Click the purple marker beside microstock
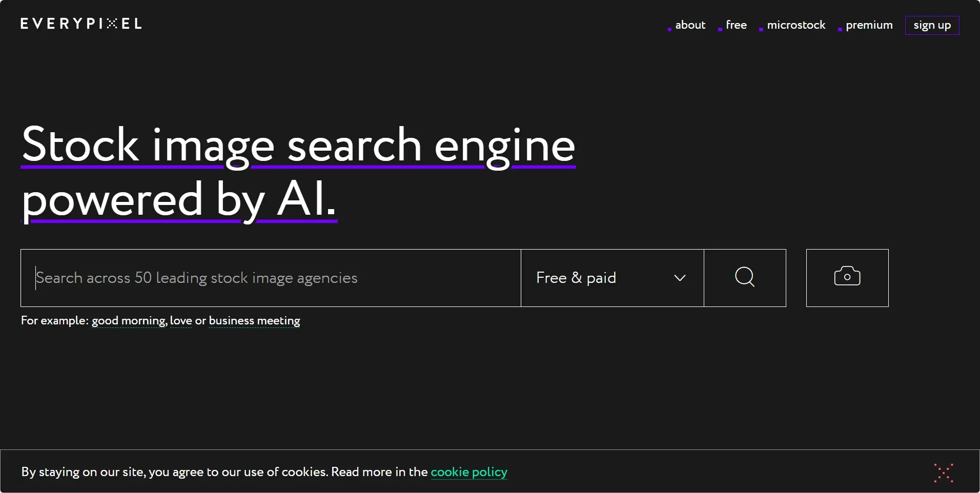 pos(761,29)
